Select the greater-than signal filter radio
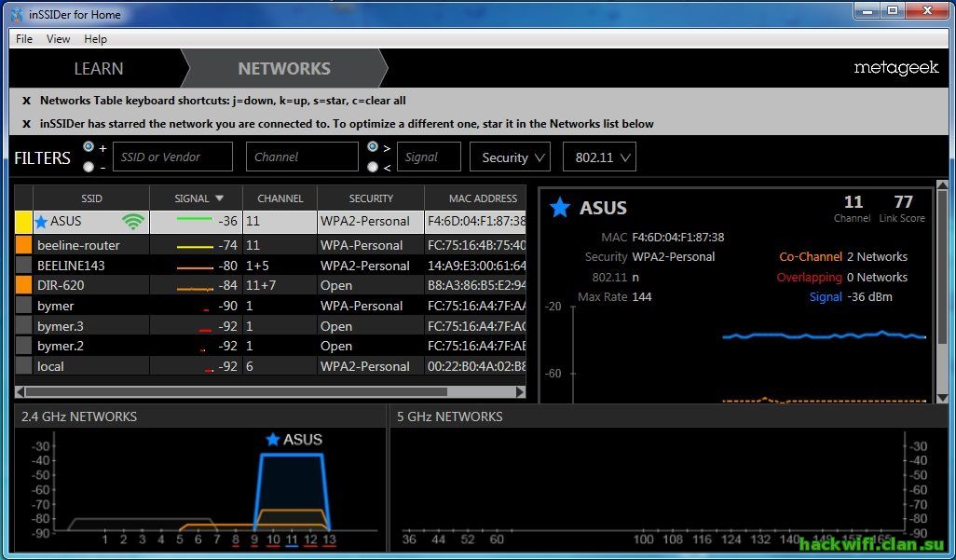This screenshot has height=560, width=956. 373,147
